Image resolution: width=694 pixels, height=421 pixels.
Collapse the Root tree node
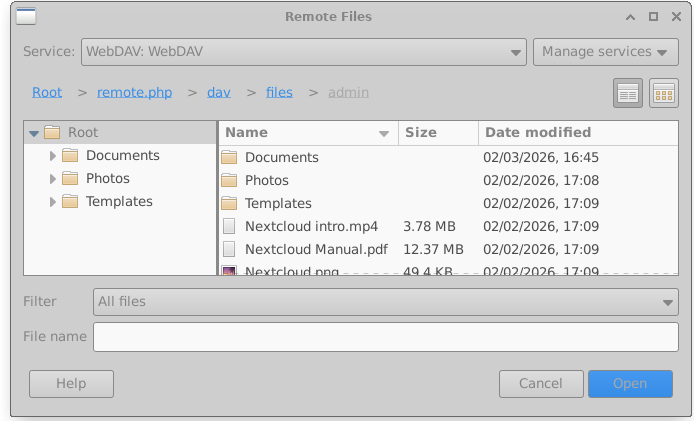[x=34, y=133]
